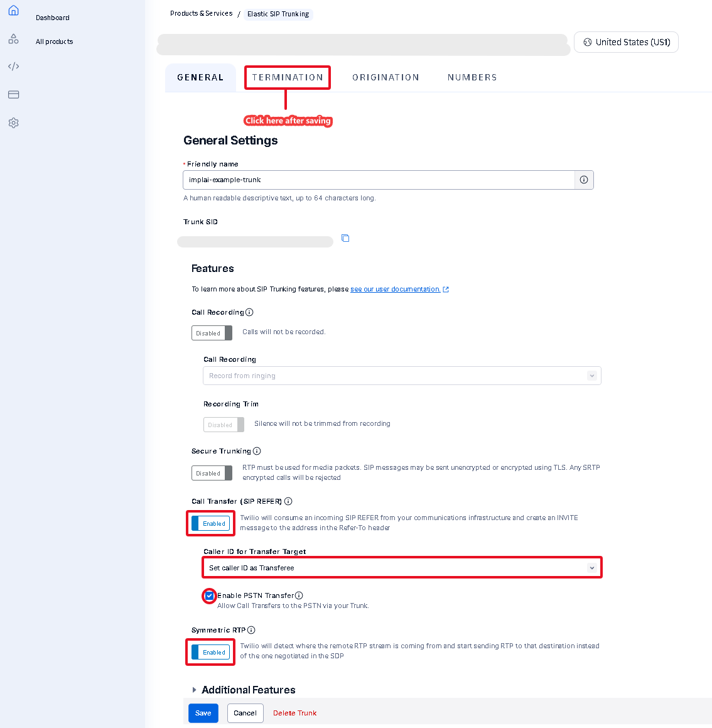
Task: Open the products shapes icon in sidebar
Action: pyautogui.click(x=13, y=39)
